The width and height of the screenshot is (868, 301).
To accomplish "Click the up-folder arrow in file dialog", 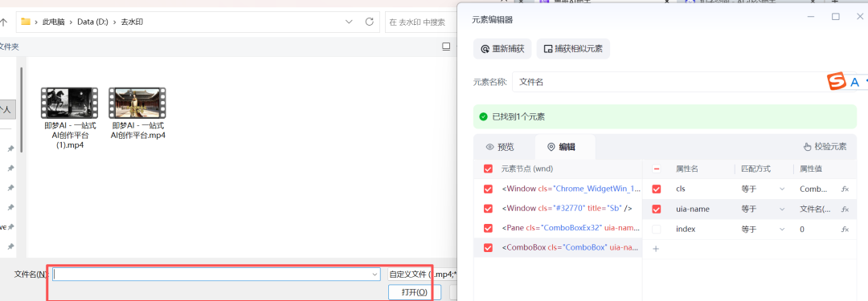I will pyautogui.click(x=3, y=22).
